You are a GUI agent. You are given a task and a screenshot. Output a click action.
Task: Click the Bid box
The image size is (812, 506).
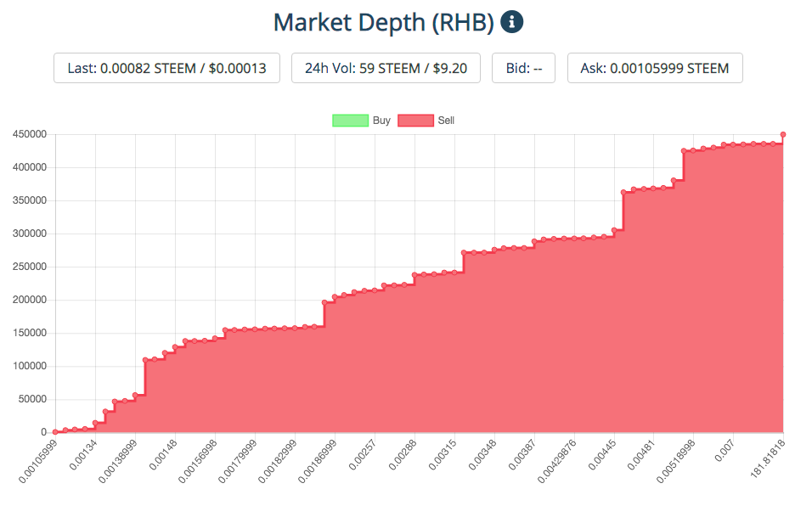click(x=523, y=68)
